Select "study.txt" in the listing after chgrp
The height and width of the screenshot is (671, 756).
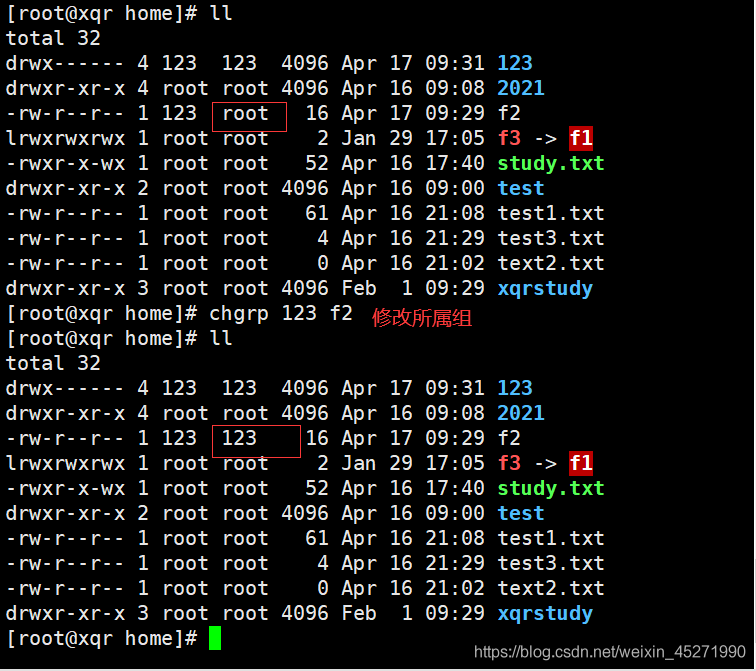[x=551, y=489]
